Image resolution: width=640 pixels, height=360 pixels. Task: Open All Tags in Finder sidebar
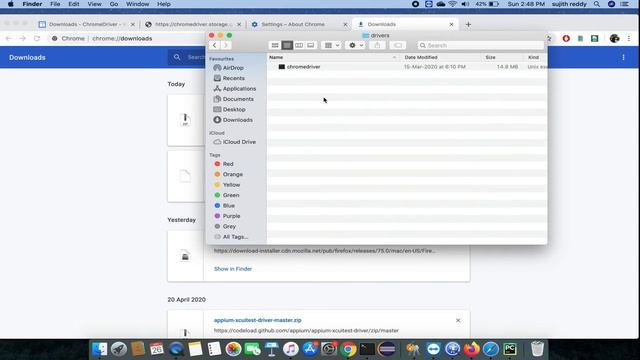click(x=235, y=237)
